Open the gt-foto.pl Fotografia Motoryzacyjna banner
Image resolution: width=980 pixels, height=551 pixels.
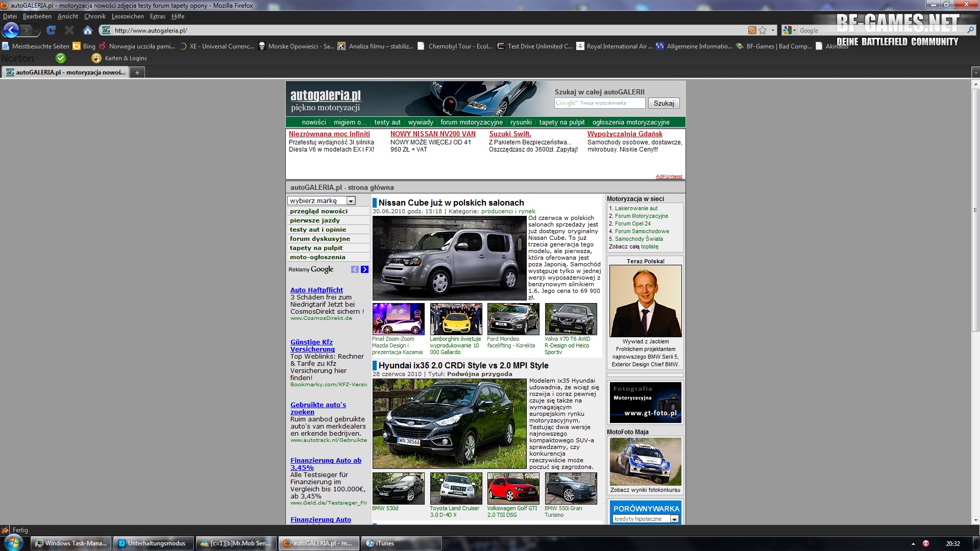(x=645, y=403)
